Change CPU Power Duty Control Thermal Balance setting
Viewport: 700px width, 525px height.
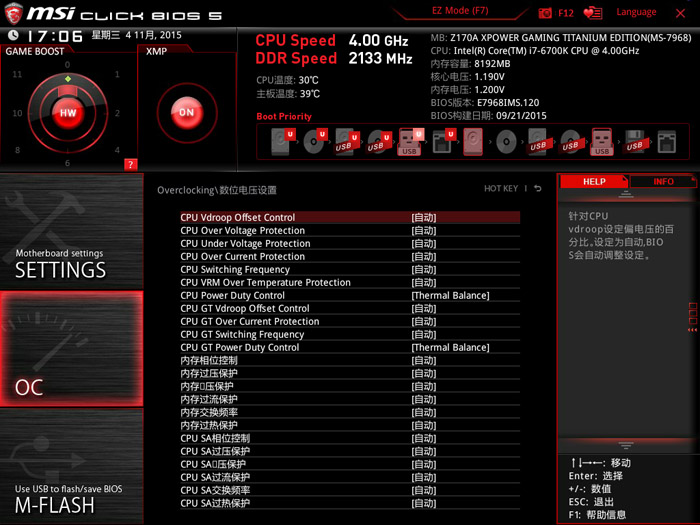coord(449,296)
